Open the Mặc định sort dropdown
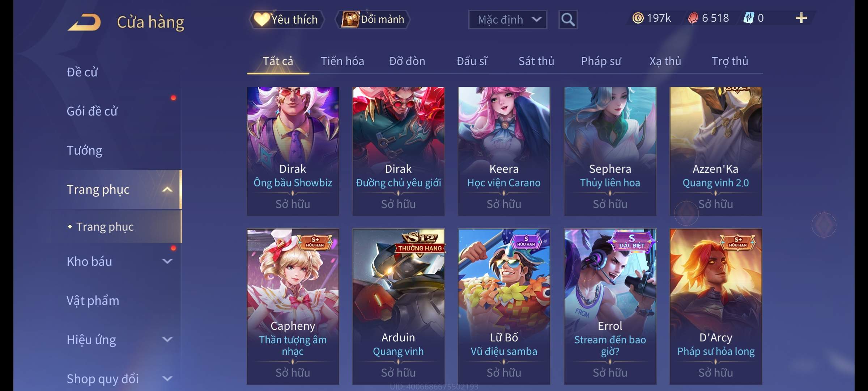The image size is (868, 391). pyautogui.click(x=507, y=20)
